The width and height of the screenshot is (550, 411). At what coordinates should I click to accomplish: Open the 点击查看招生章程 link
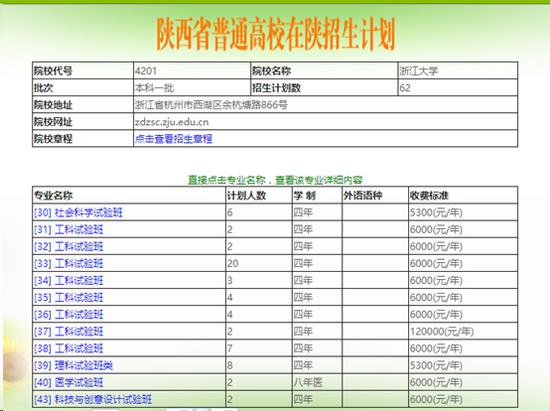(x=174, y=139)
